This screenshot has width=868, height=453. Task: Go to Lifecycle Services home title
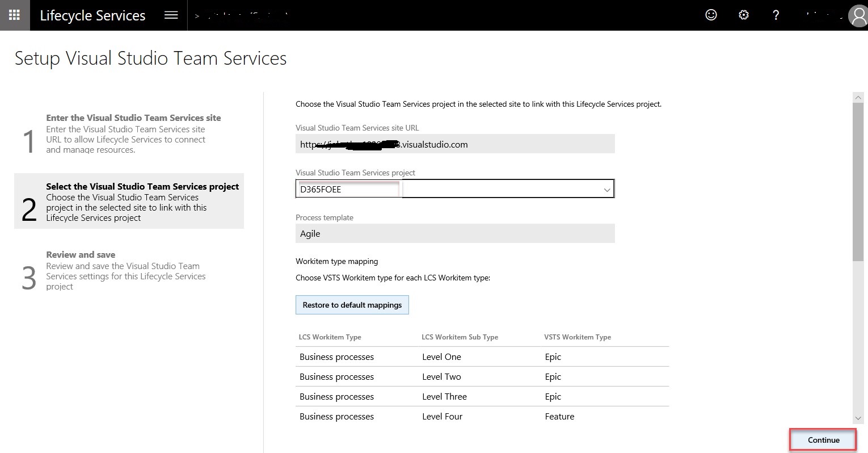(x=92, y=15)
